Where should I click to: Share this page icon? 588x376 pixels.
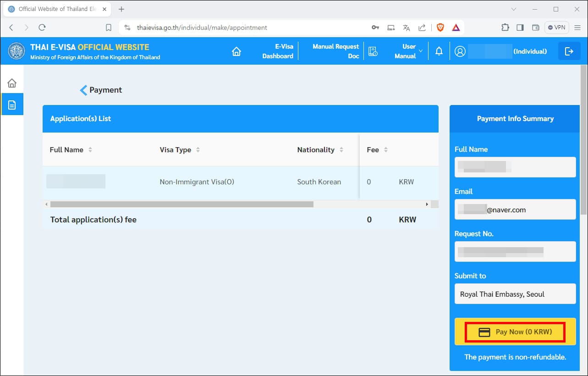[x=422, y=28]
